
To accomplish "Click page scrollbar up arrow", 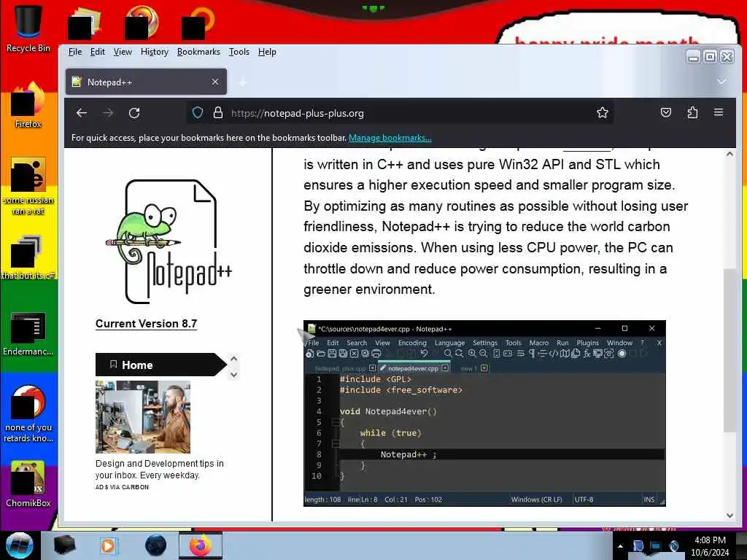I will click(x=729, y=154).
